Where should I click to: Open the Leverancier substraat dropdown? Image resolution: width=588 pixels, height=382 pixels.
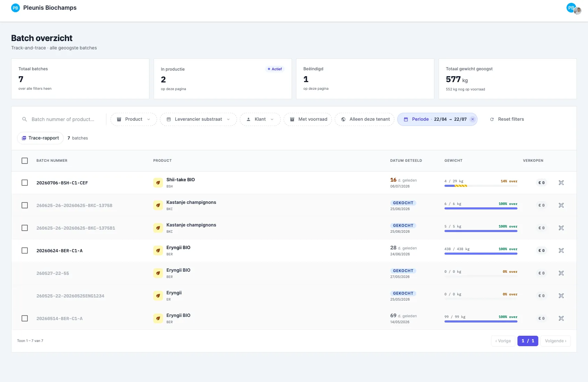[198, 119]
